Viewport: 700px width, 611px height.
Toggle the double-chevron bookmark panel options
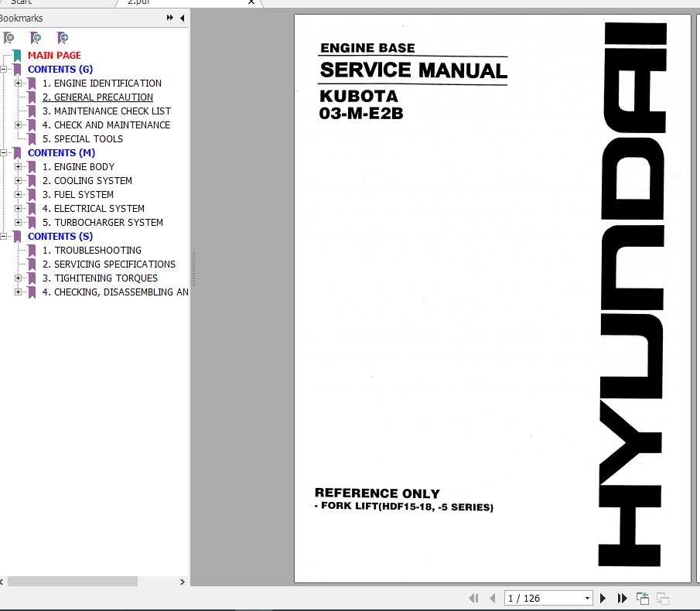(169, 18)
